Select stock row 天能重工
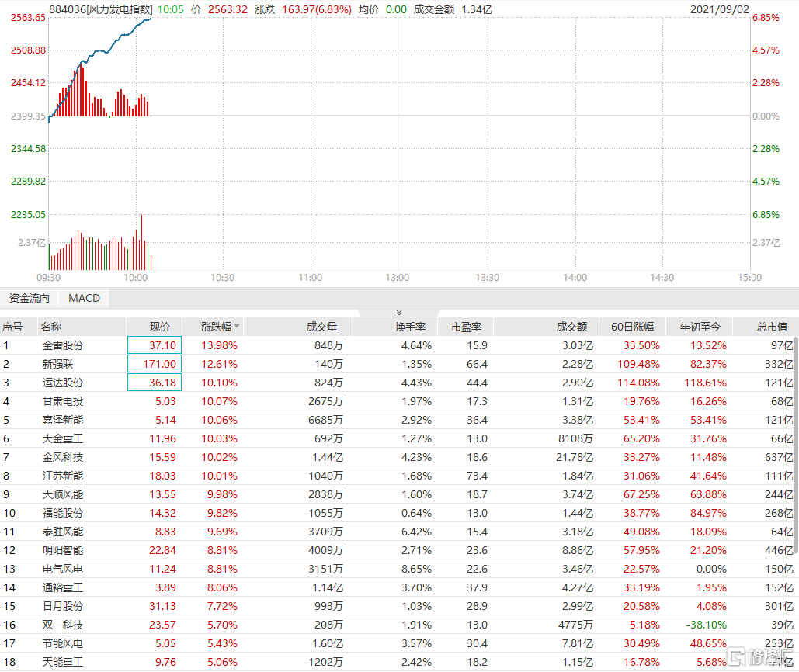Screen dimensions: 799x672 pos(397,663)
